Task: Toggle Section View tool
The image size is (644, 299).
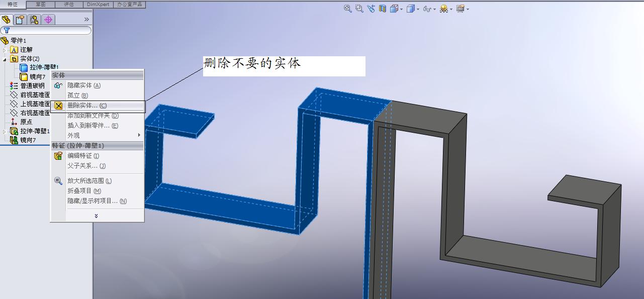Action: (x=383, y=9)
